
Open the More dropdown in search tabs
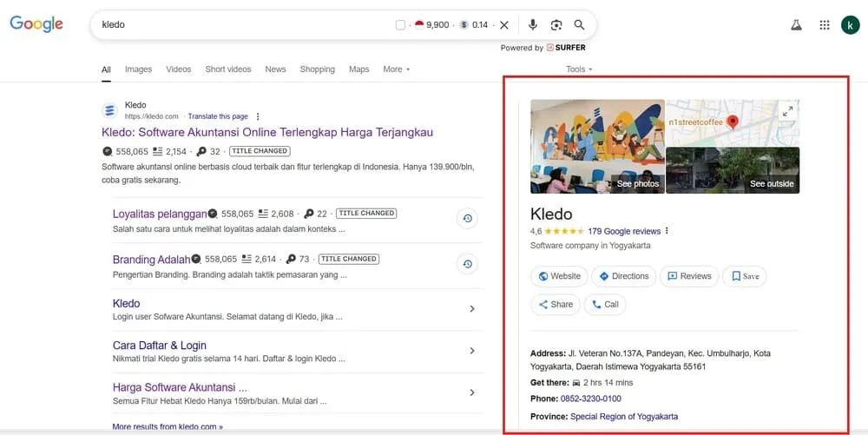[397, 69]
